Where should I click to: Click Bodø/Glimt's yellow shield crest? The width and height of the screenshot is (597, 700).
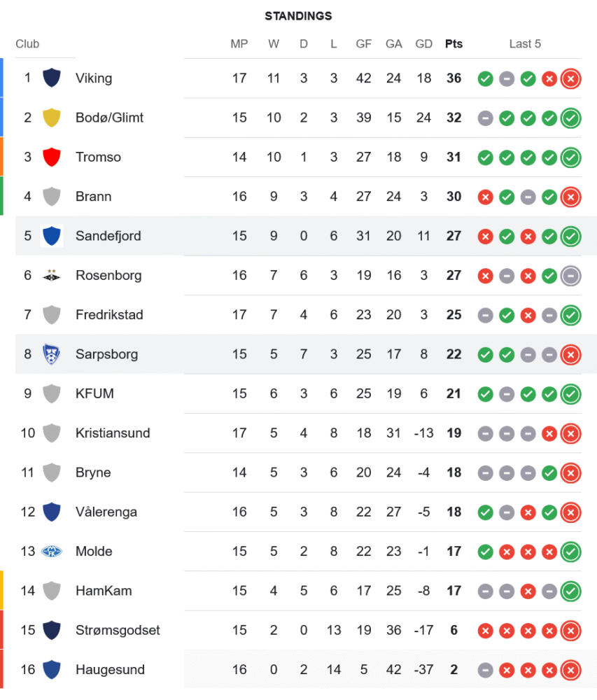pyautogui.click(x=52, y=118)
